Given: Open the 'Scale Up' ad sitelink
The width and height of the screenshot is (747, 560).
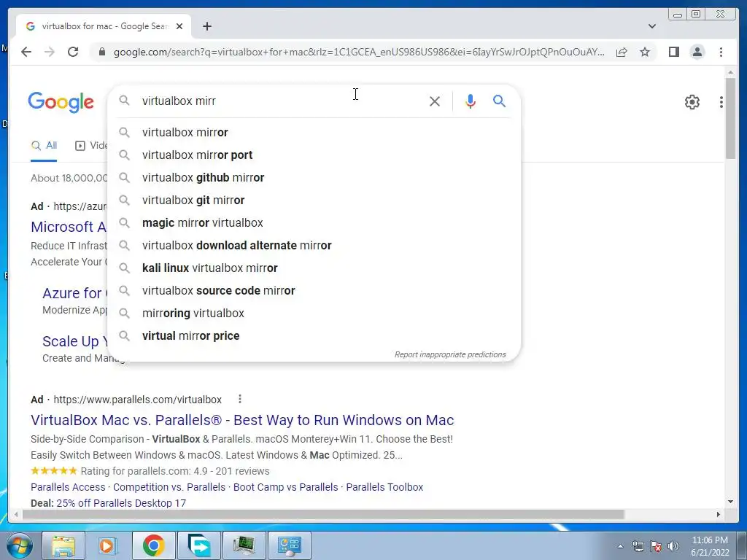Looking at the screenshot, I should pyautogui.click(x=75, y=341).
